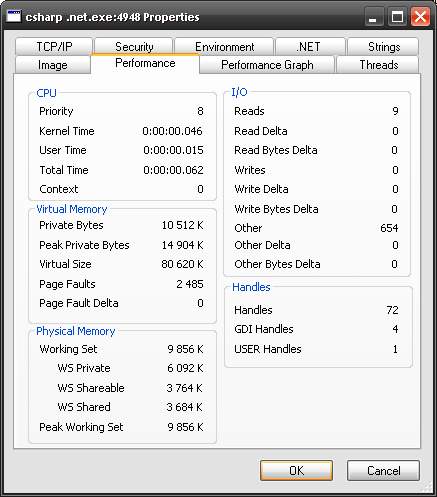Open the Strings tab
Viewport: 437px width, 497px height.
[383, 47]
